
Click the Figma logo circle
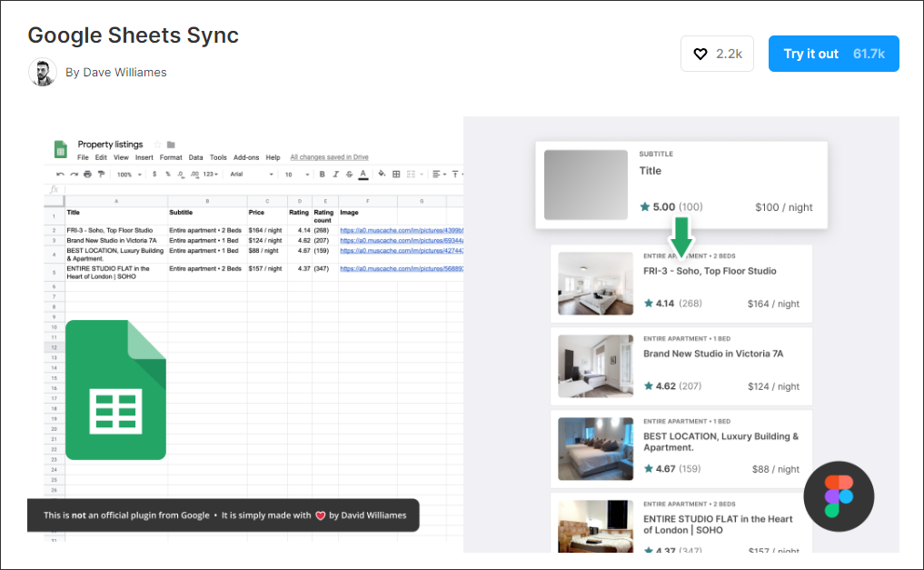[x=839, y=496]
